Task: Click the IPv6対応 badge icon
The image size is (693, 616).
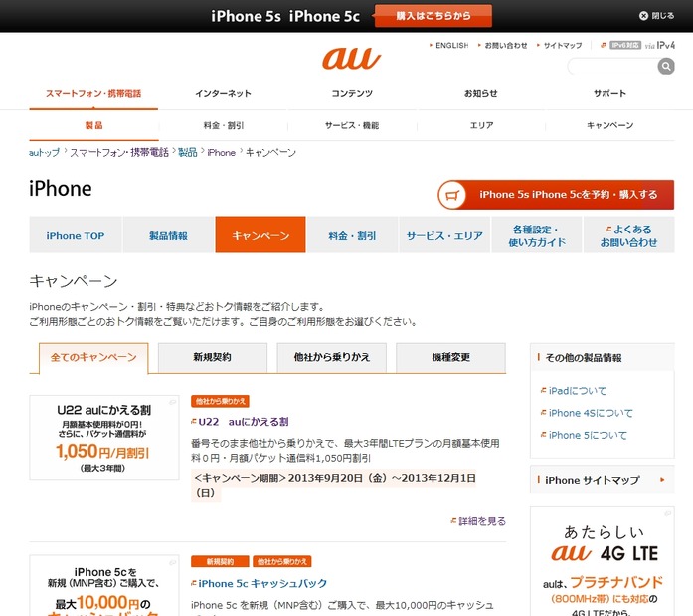Action: click(625, 45)
